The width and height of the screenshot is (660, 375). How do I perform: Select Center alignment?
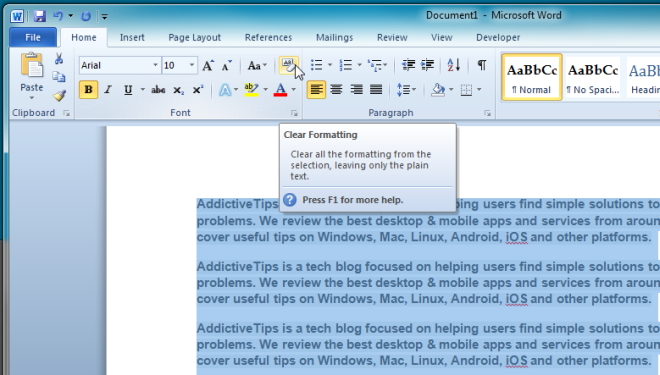[x=336, y=90]
